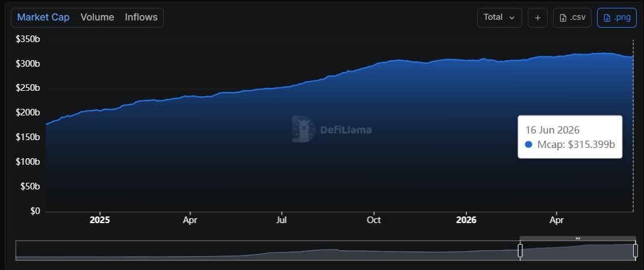Click the mini overview timeline chart
Screen dimensions: 644x270
pyautogui.click(x=327, y=250)
